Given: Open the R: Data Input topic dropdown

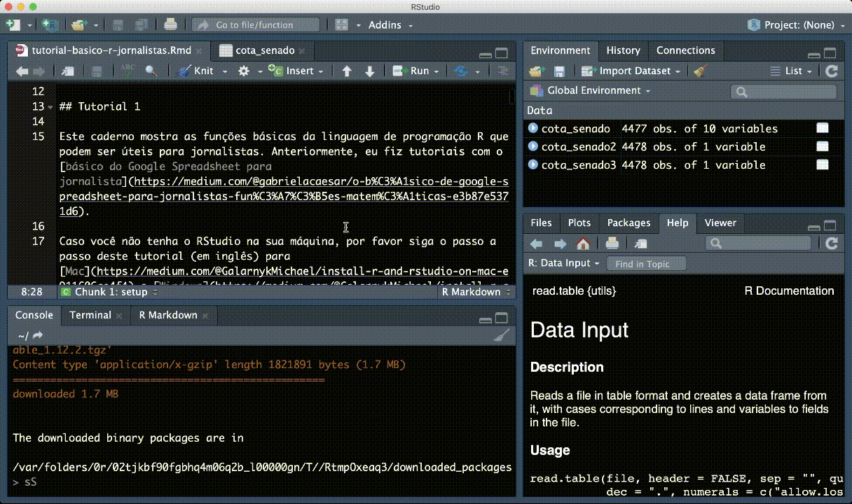Looking at the screenshot, I should tap(565, 264).
